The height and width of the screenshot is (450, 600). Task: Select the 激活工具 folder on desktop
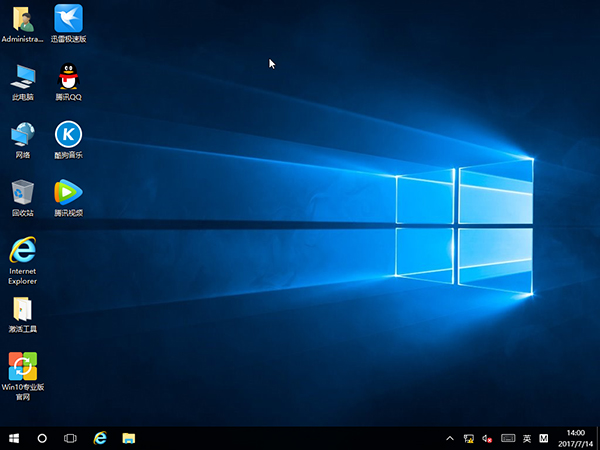(x=22, y=309)
